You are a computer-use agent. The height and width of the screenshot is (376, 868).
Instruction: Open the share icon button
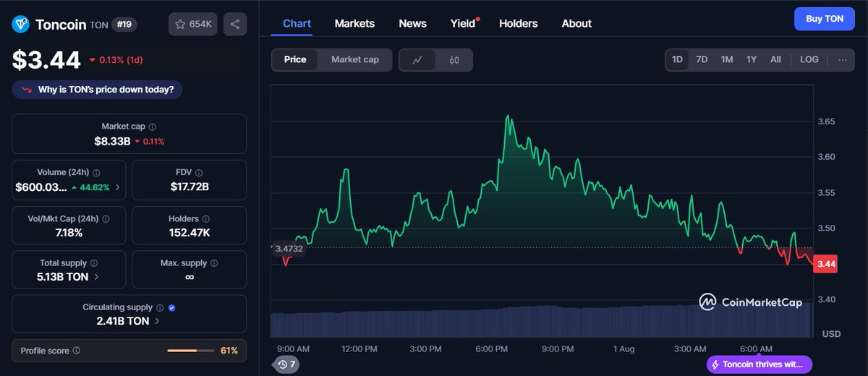click(235, 24)
